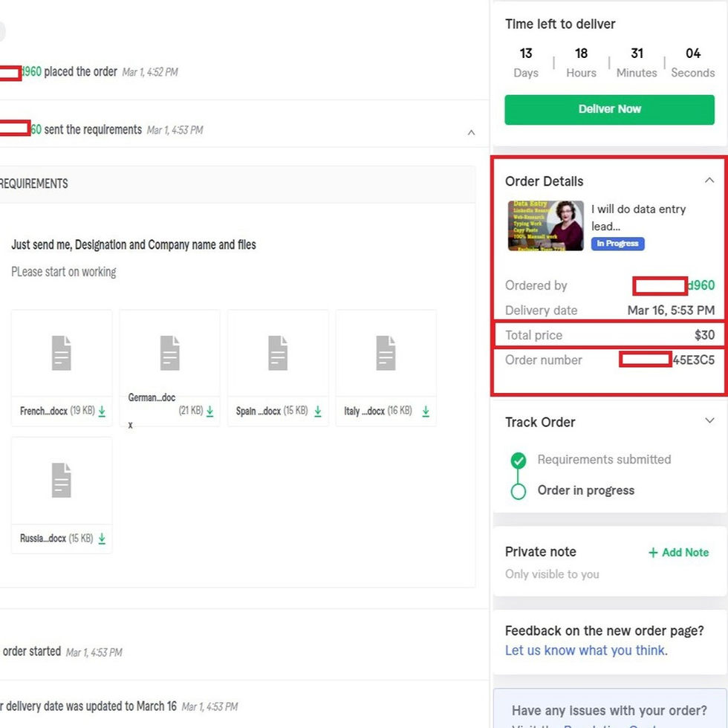Open the Russia document file icon
Screen dimensions: 728x728
tap(61, 480)
